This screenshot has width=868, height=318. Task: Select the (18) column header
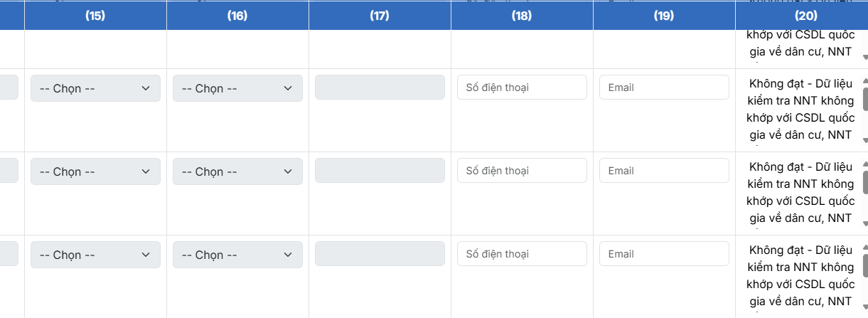[x=522, y=16]
